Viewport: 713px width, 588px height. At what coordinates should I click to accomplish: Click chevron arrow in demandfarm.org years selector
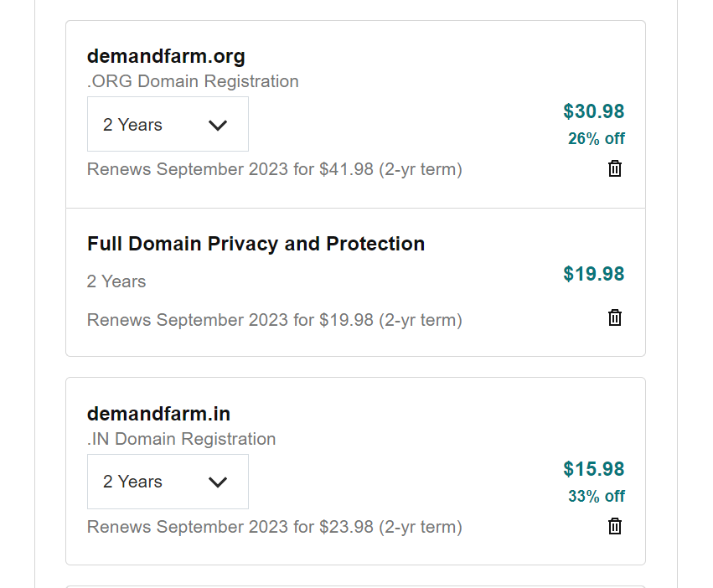pos(217,125)
